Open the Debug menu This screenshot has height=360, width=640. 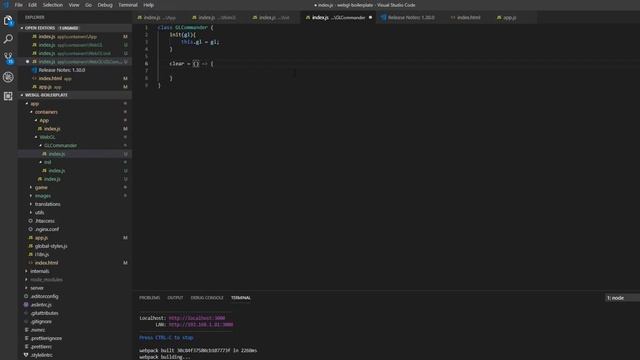105,5
